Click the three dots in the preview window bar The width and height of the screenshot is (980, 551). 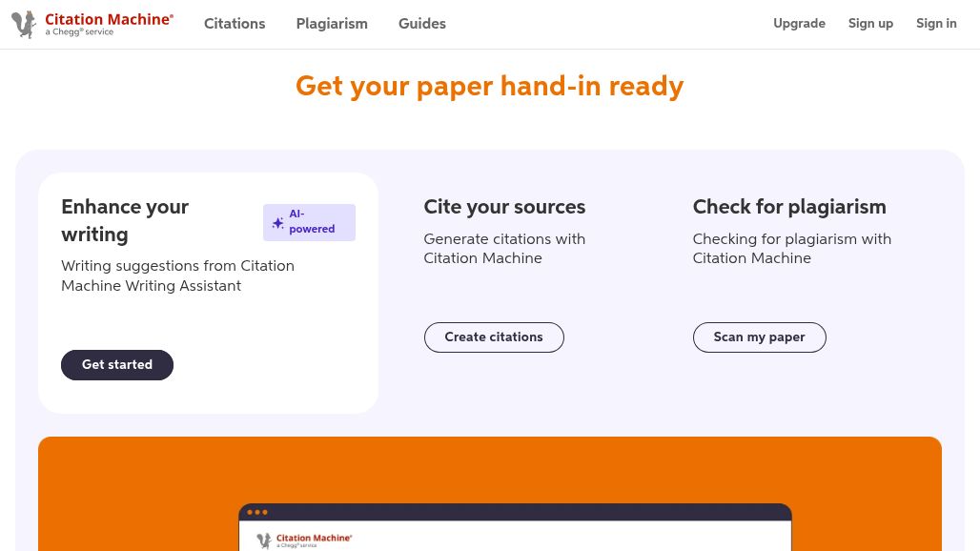point(257,512)
